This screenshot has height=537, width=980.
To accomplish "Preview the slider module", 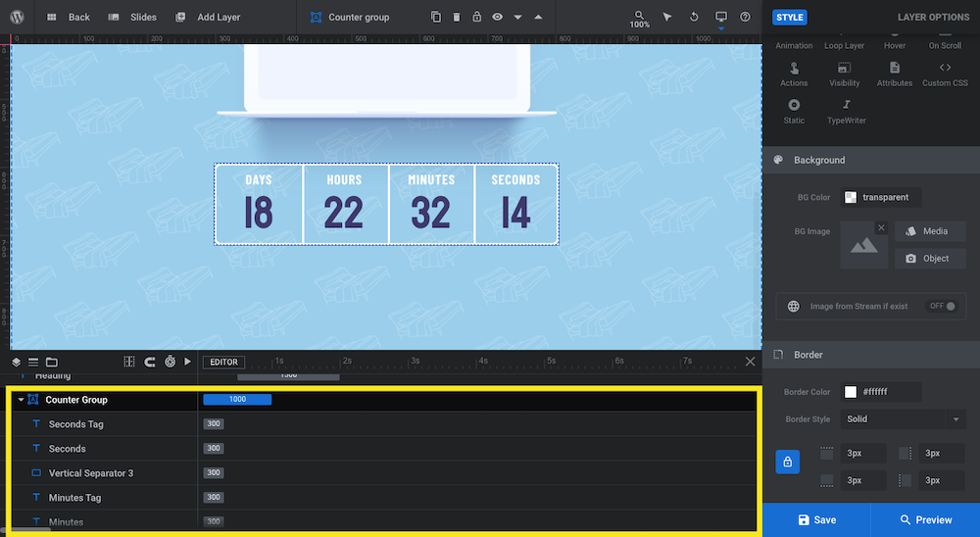I will coord(926,519).
